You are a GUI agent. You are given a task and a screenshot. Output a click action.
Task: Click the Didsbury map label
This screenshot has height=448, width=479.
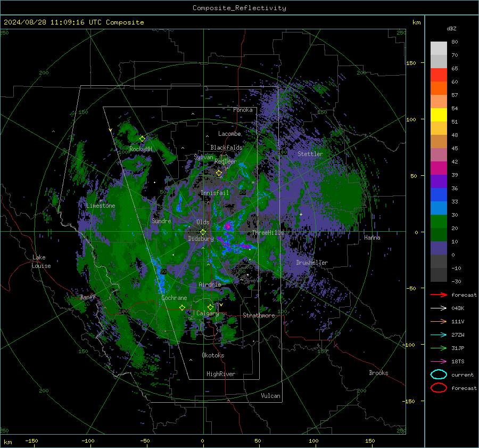coord(201,239)
